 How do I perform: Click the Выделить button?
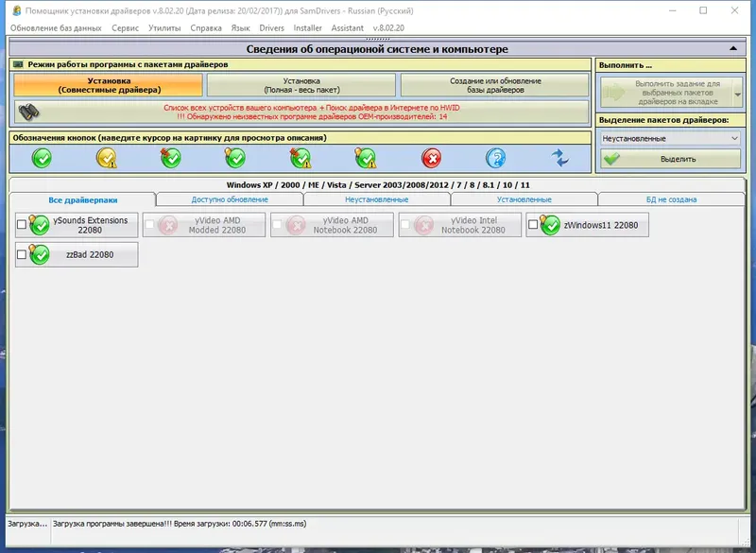[670, 159]
